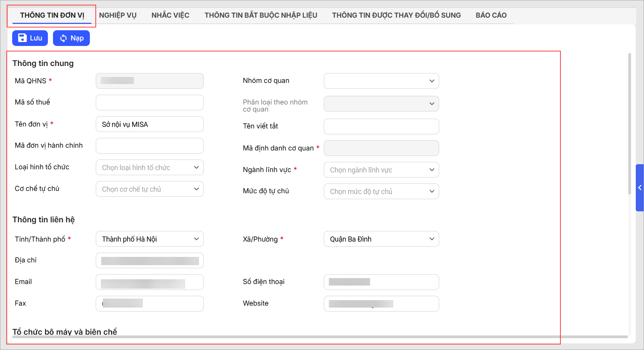The height and width of the screenshot is (350, 644).
Task: Switch to the Nghiệp vụ tab
Action: tap(118, 15)
